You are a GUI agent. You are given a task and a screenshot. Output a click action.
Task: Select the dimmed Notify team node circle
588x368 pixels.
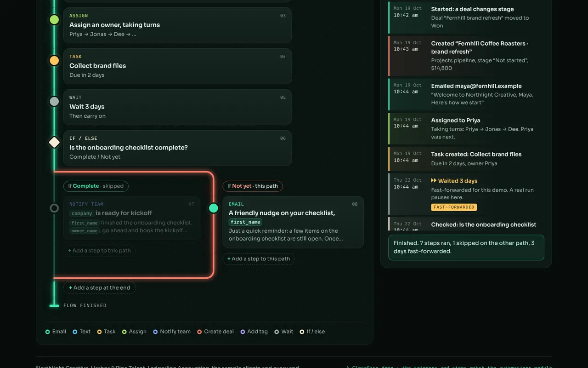tap(54, 208)
